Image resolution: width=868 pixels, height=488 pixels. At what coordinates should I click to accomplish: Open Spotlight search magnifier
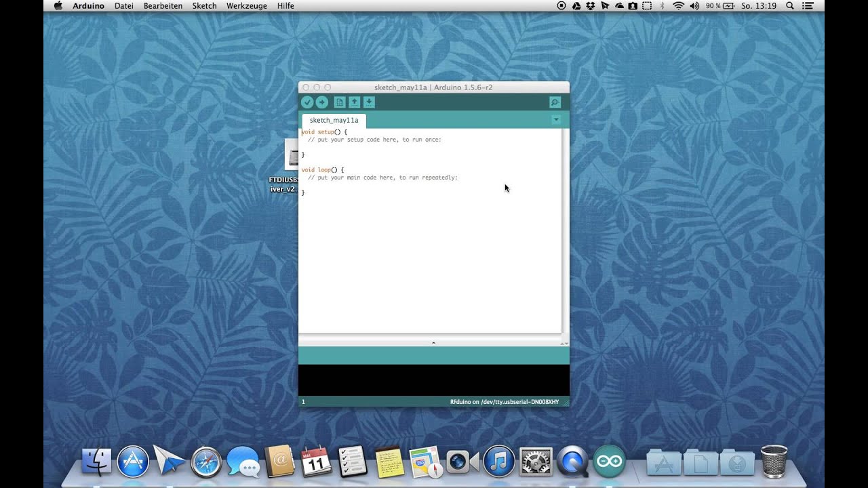(789, 5)
